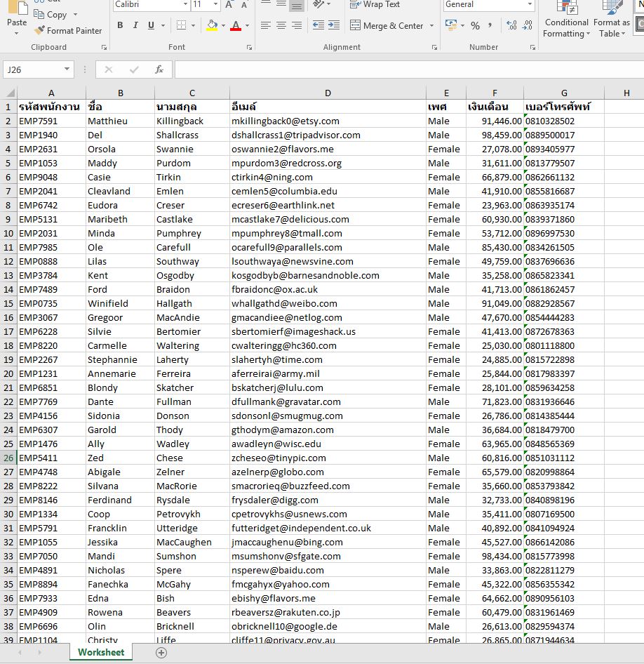Image resolution: width=644 pixels, height=664 pixels.
Task: Increase indent
Action: [x=334, y=25]
